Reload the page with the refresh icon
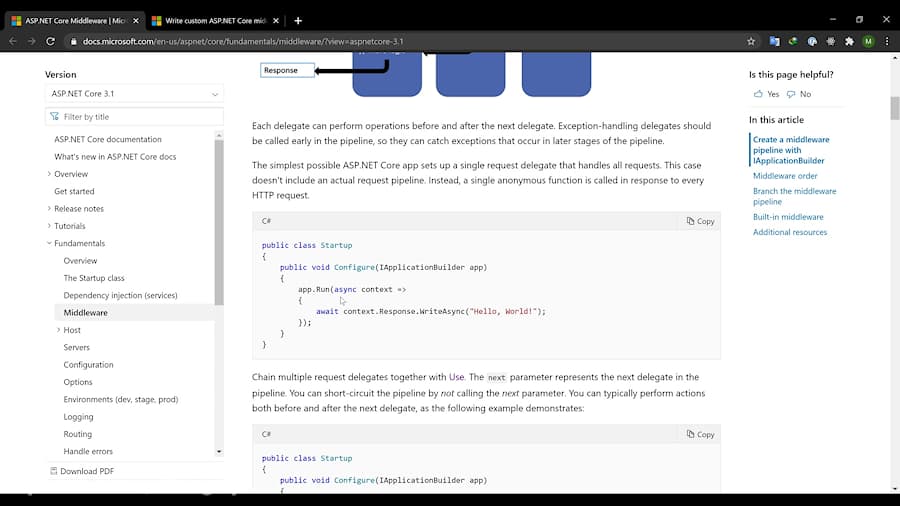This screenshot has height=506, width=900. 51,41
